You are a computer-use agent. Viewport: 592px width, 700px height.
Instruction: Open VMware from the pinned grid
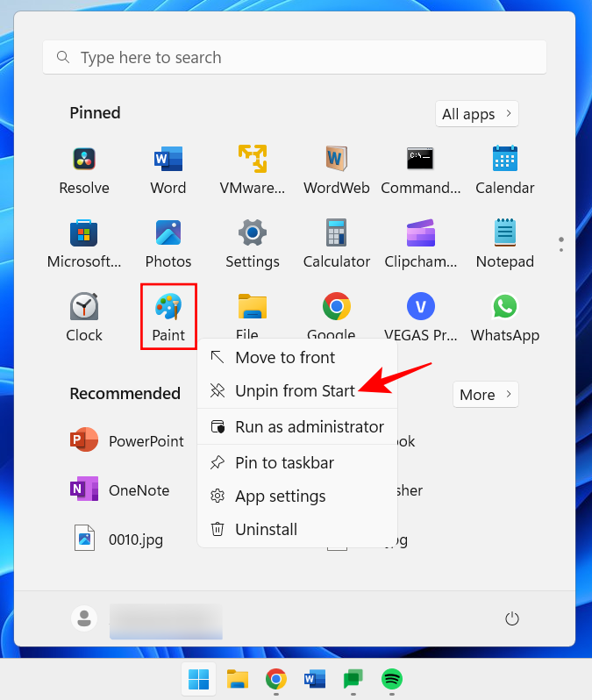pyautogui.click(x=253, y=169)
